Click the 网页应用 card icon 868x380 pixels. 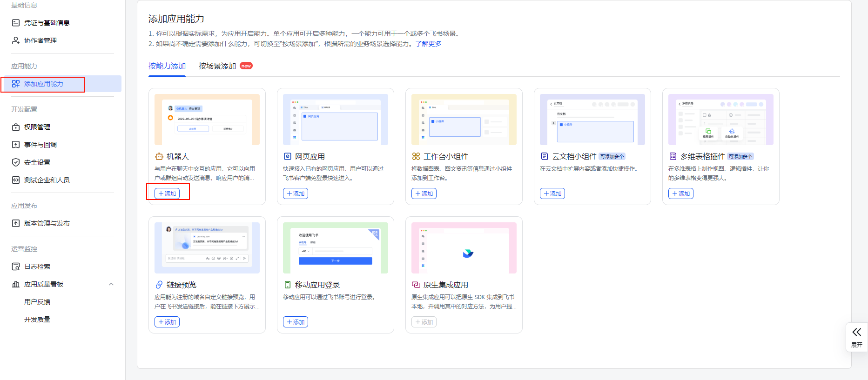[288, 156]
